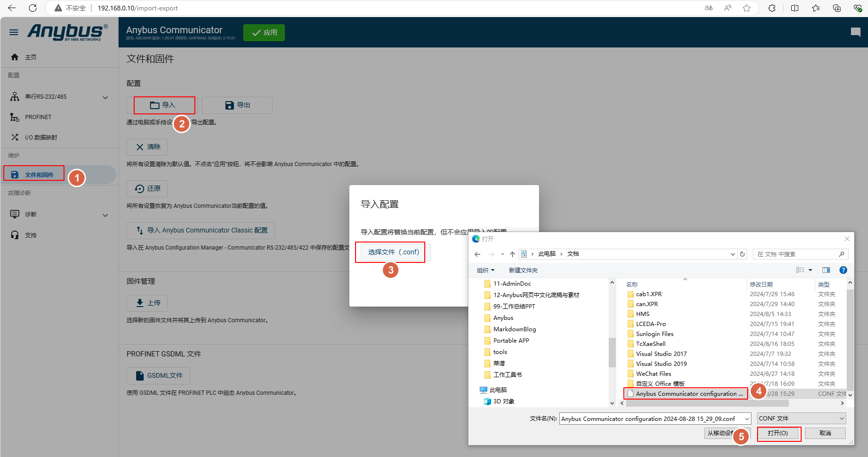Open file dialog address path dropdown
This screenshot has width=868, height=457.
(x=733, y=254)
